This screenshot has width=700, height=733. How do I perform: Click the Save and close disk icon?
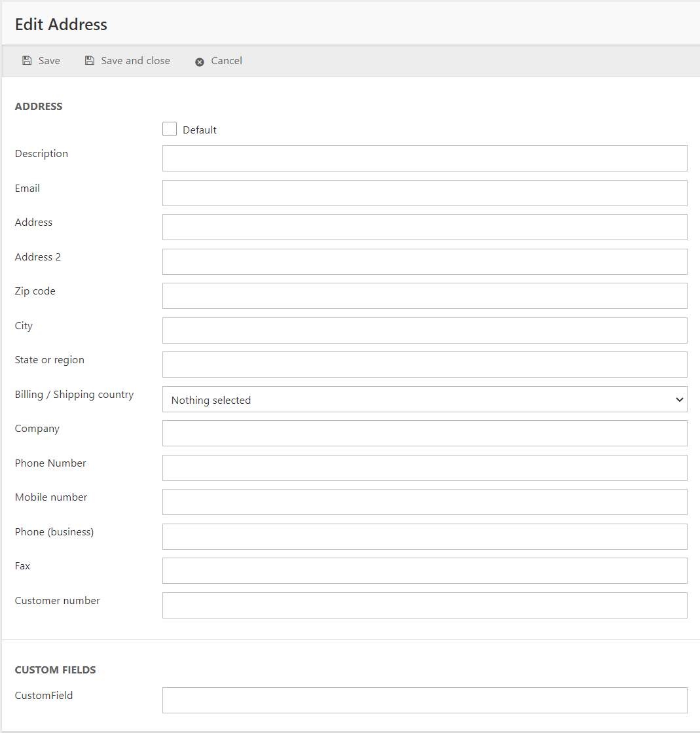tap(90, 61)
